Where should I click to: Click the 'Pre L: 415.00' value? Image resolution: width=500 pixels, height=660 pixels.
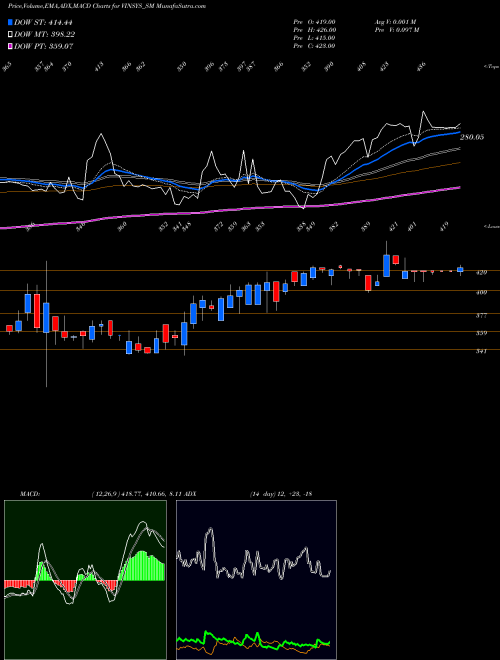click(314, 37)
